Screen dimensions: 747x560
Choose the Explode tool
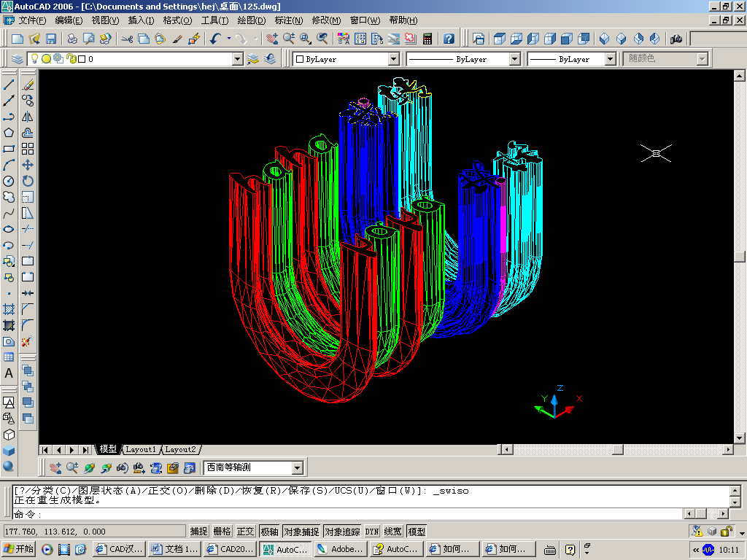(28, 341)
